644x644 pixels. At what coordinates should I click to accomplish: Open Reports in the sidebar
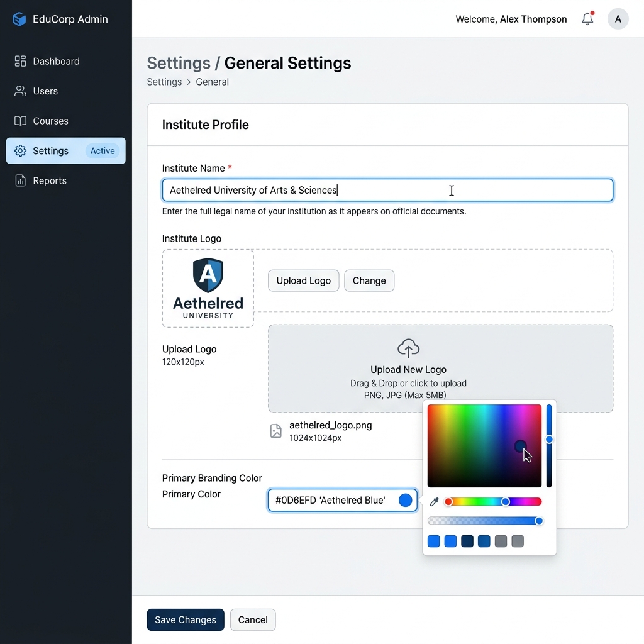[x=65, y=180]
